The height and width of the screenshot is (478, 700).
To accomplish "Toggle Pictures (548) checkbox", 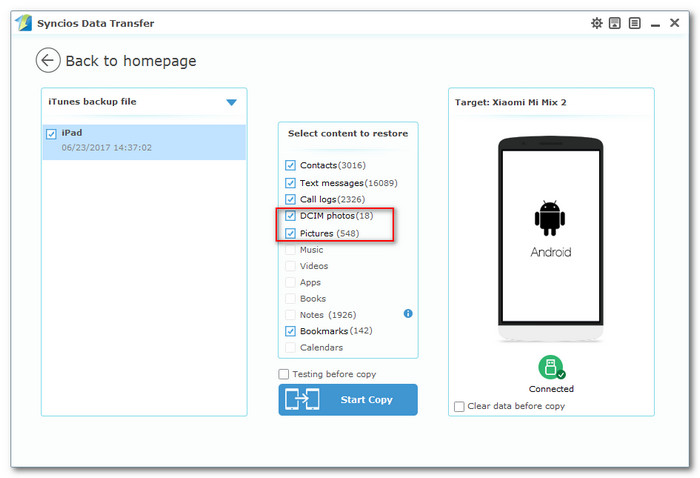I will [290, 233].
